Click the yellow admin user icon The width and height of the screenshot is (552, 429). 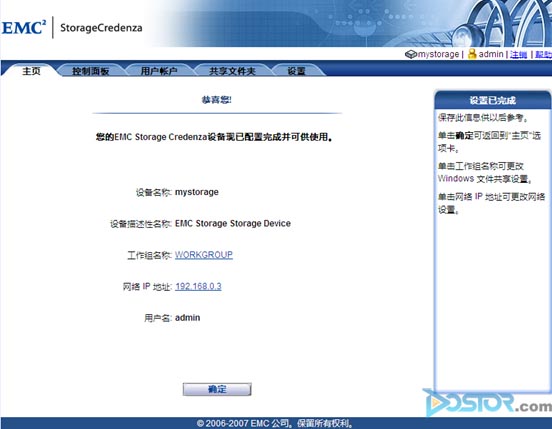472,54
